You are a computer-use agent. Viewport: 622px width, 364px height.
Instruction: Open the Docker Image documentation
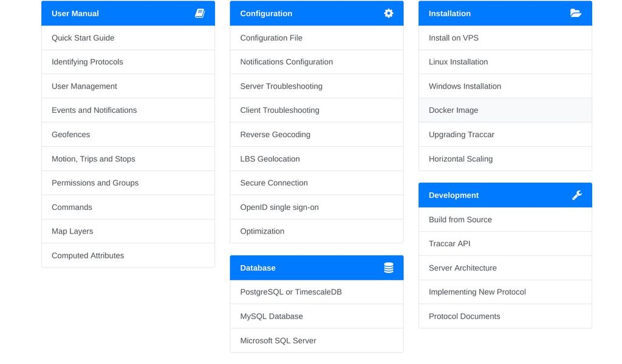pyautogui.click(x=454, y=110)
